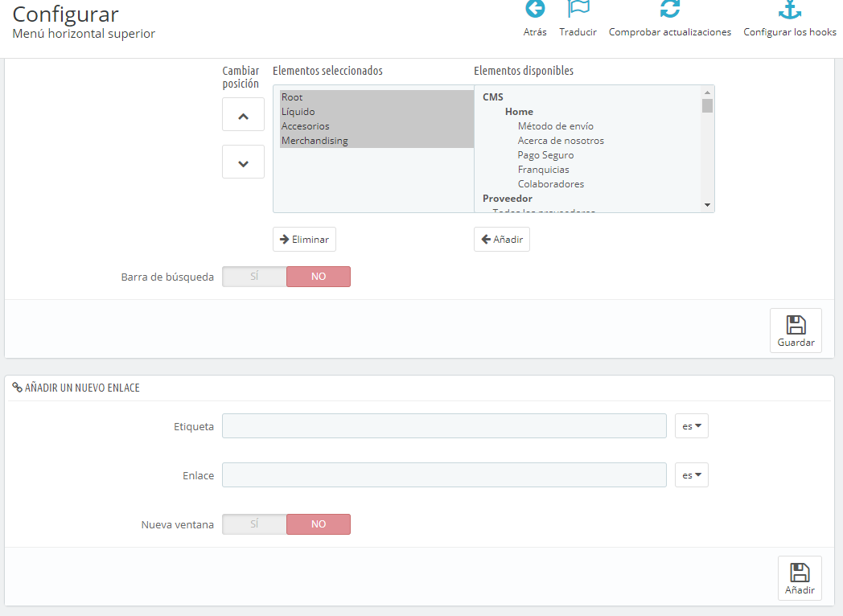843x616 pixels.
Task: Select Accesorios in selected elements list
Action: point(376,126)
